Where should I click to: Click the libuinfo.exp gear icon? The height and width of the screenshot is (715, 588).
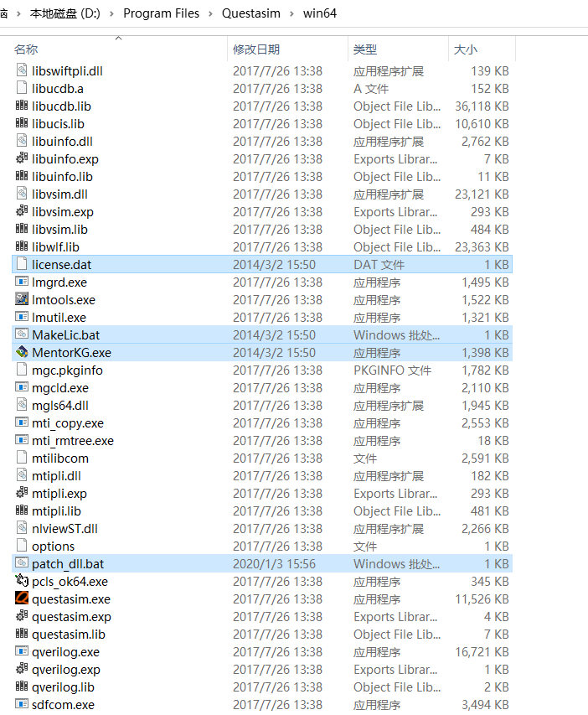coord(22,158)
